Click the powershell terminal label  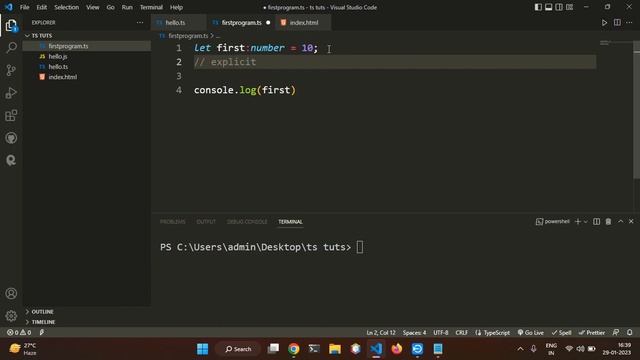[553, 222]
